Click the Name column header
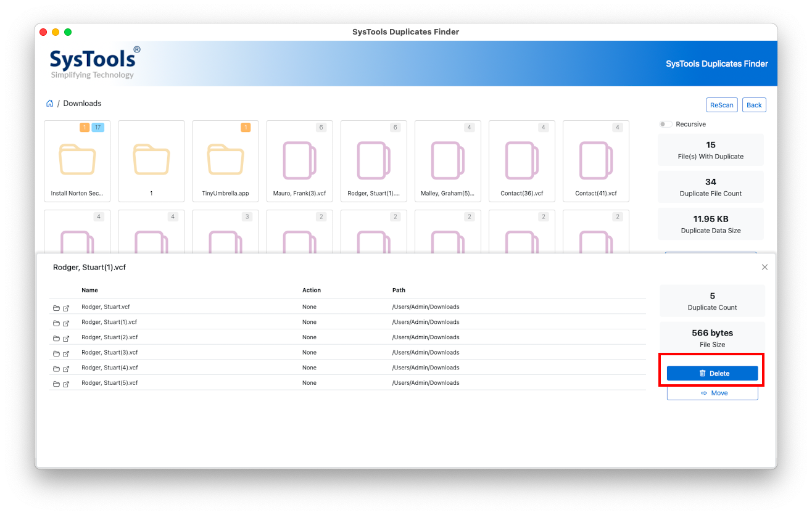Viewport: 812px width, 515px height. click(89, 290)
